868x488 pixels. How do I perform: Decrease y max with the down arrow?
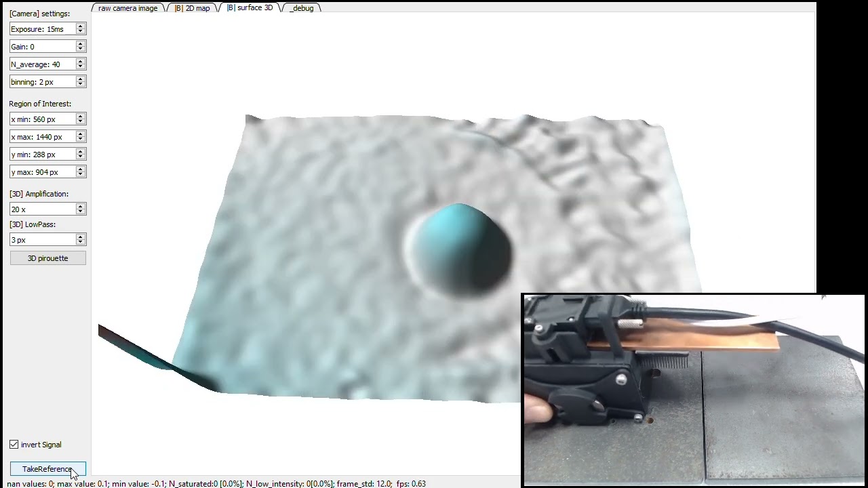point(81,175)
